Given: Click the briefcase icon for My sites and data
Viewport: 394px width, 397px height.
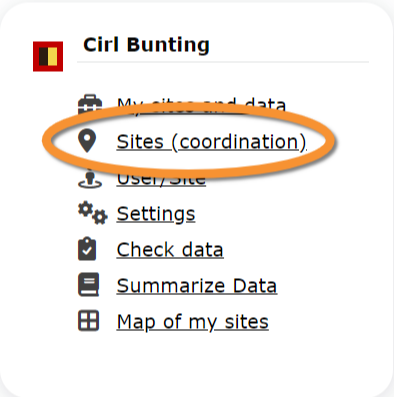Looking at the screenshot, I should tap(90, 104).
